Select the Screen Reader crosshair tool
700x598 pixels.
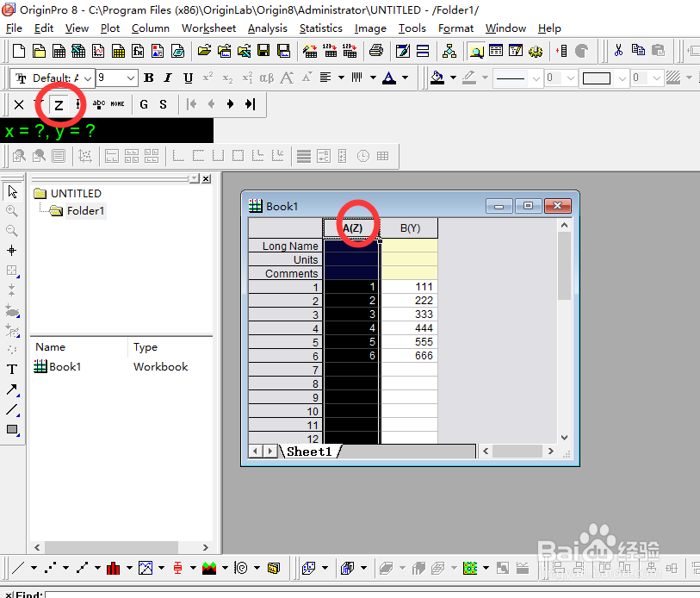pos(12,250)
